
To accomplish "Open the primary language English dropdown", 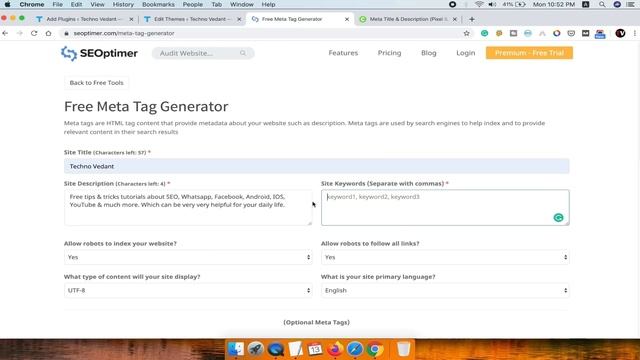I will tap(445, 290).
